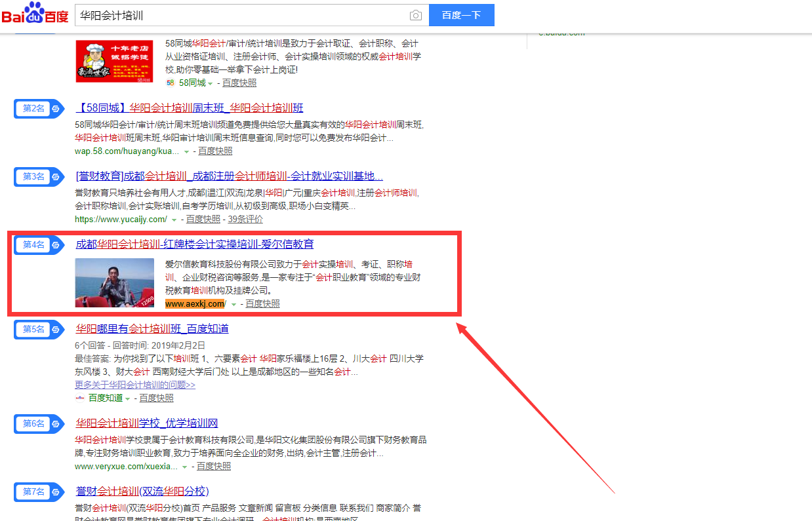Screen dimensions: 812x521
Task: Expand arrow next to 58同城 source
Action: click(211, 83)
